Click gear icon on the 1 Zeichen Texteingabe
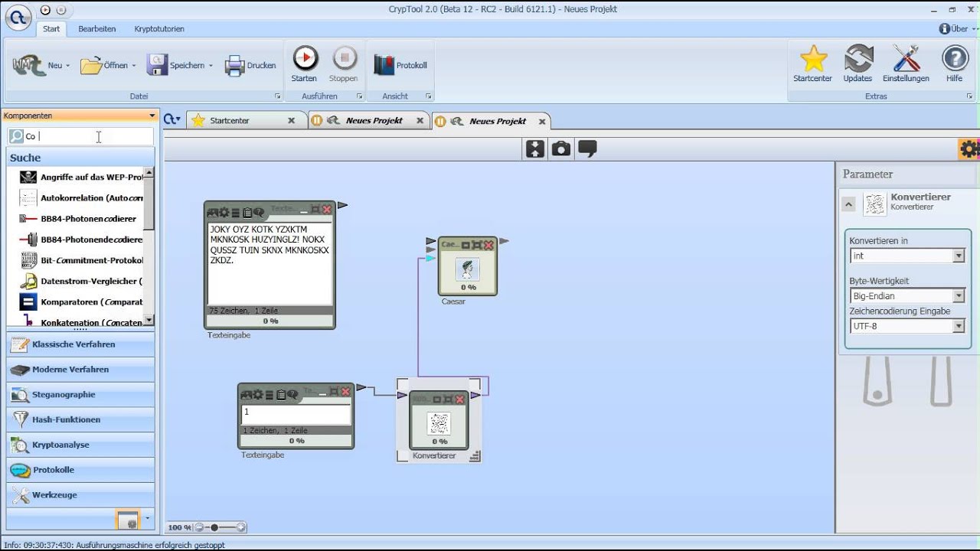Viewport: 980px width, 551px height. coord(257,394)
